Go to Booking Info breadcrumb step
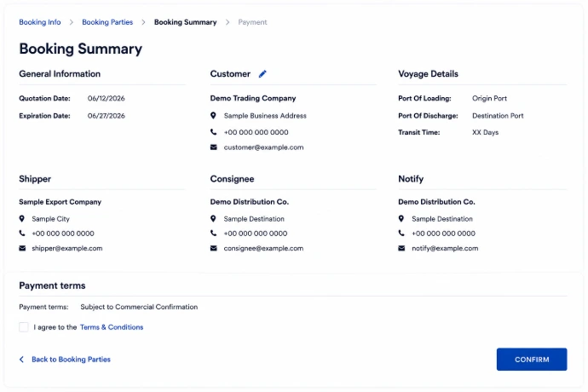The image size is (588, 392). [x=40, y=22]
